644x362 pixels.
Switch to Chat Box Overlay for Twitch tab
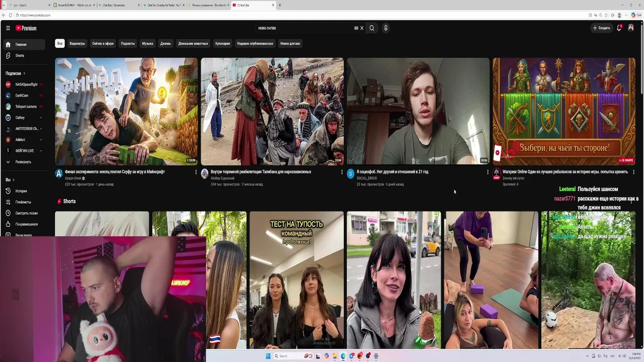(164, 5)
